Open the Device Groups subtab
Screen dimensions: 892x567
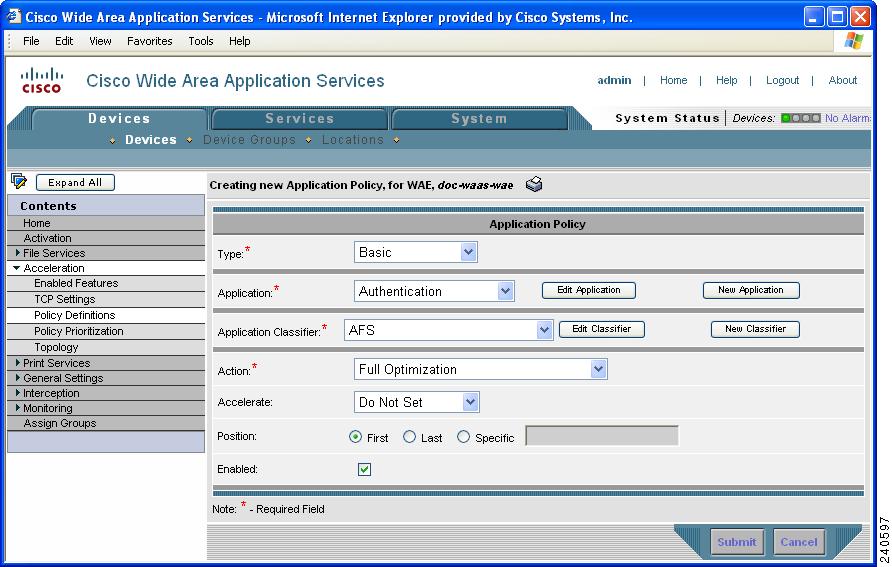click(x=249, y=140)
